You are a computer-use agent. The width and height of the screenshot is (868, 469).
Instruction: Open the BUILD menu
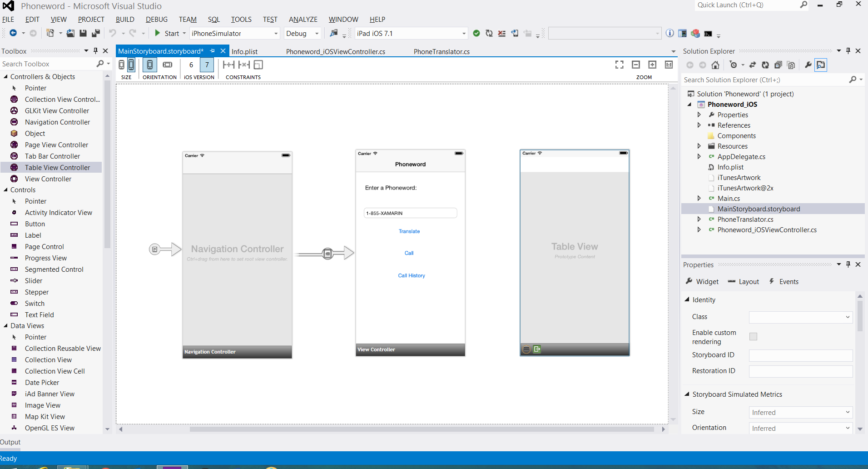125,20
